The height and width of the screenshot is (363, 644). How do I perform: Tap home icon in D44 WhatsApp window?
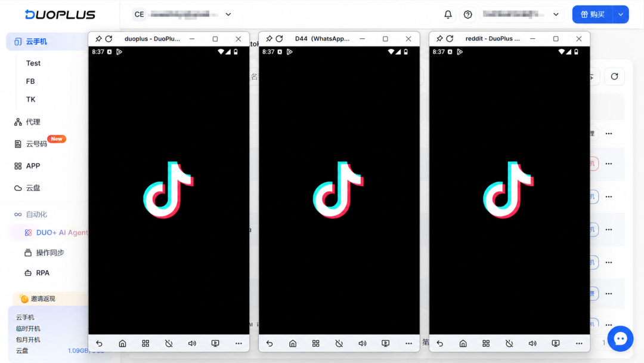292,343
